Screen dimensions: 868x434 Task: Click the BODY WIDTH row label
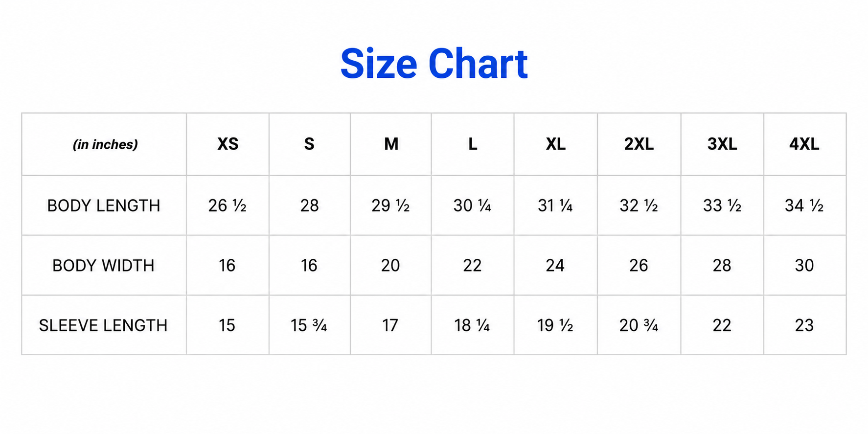[104, 265]
